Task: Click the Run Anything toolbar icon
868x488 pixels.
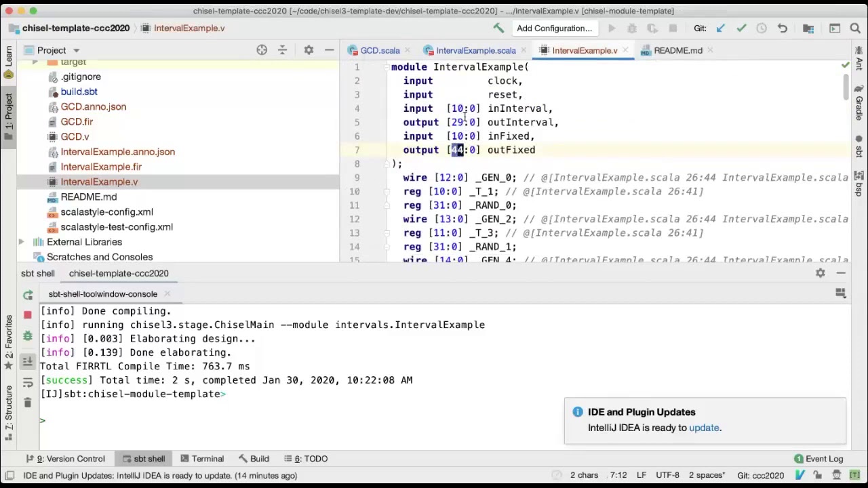Action: coord(835,28)
